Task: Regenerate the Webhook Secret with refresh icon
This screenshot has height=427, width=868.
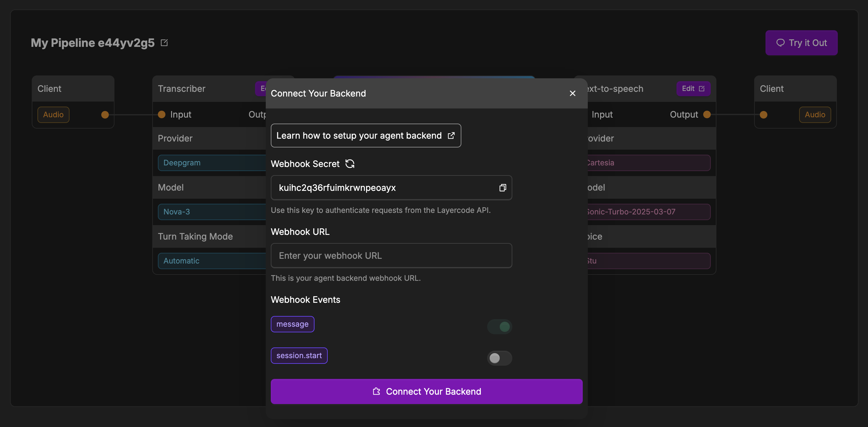Action: (350, 164)
